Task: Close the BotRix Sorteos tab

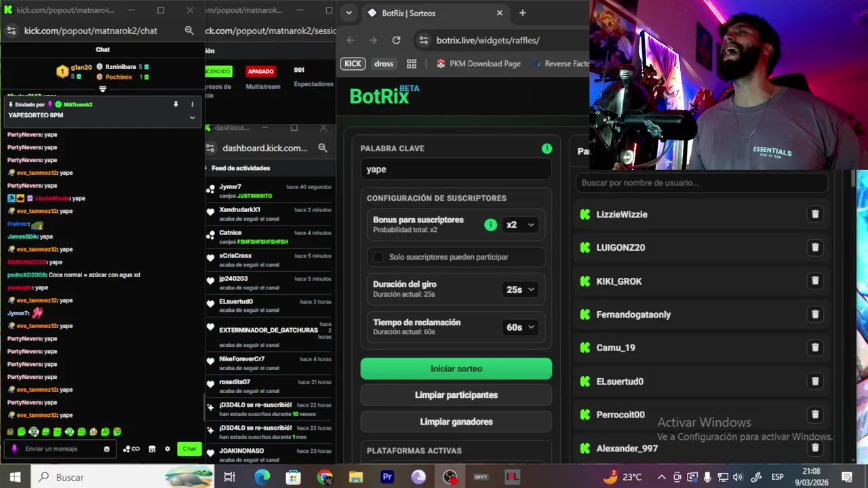Action: point(500,13)
